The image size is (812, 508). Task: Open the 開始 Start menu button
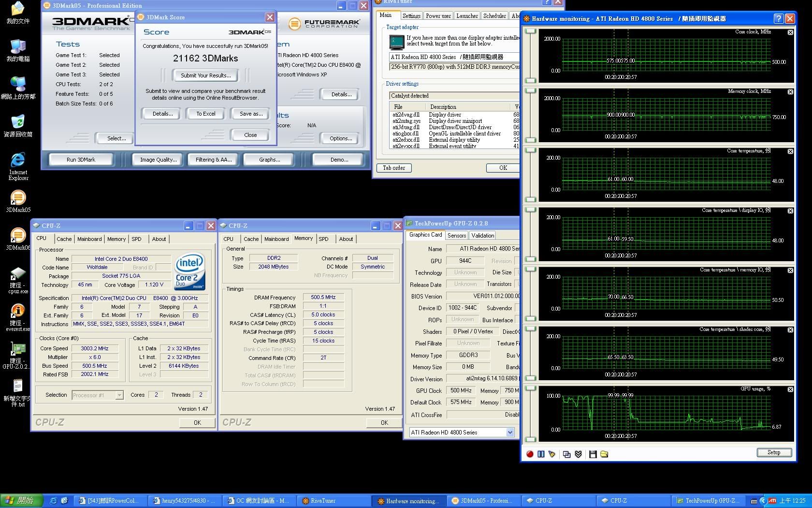pyautogui.click(x=22, y=501)
